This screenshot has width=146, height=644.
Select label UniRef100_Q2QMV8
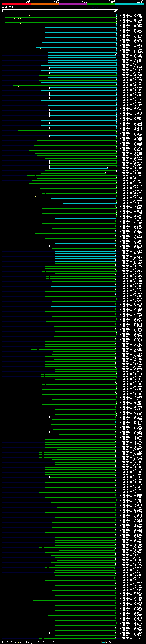(131, 85)
